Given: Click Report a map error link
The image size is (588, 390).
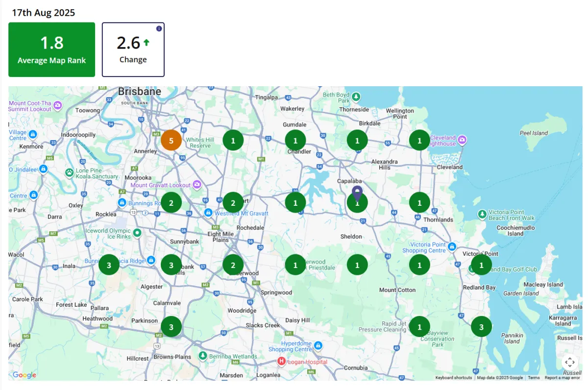Looking at the screenshot, I should (x=562, y=378).
